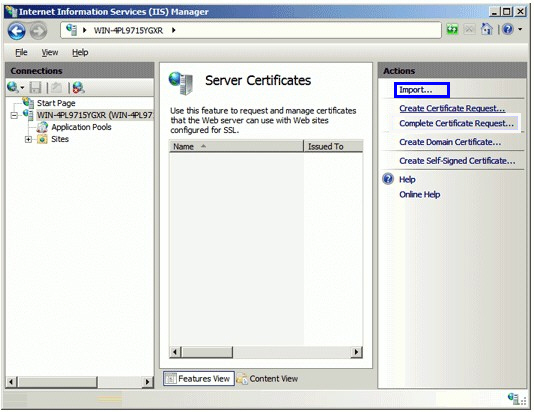The height and width of the screenshot is (412, 534).
Task: Select Application Pools tree item
Action: pyautogui.click(x=81, y=127)
